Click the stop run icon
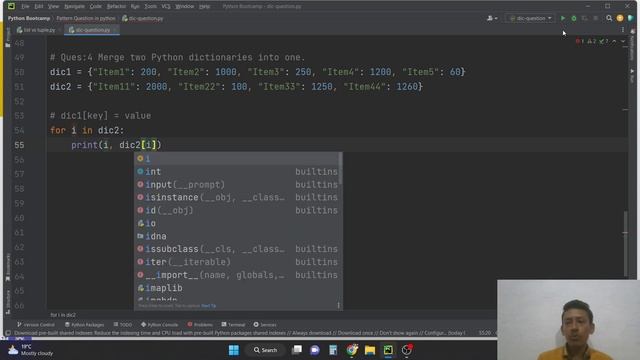The height and width of the screenshot is (360, 640). 596,18
